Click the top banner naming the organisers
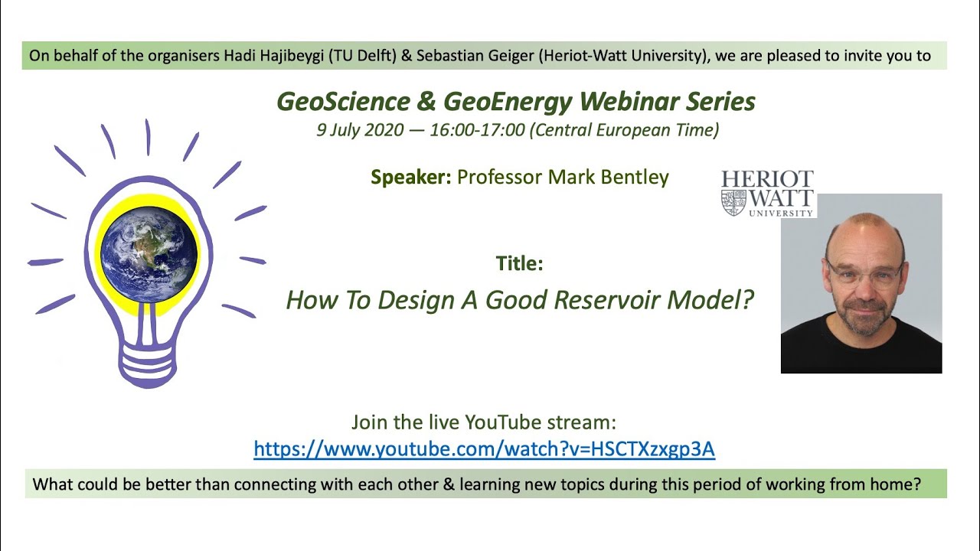 click(484, 56)
